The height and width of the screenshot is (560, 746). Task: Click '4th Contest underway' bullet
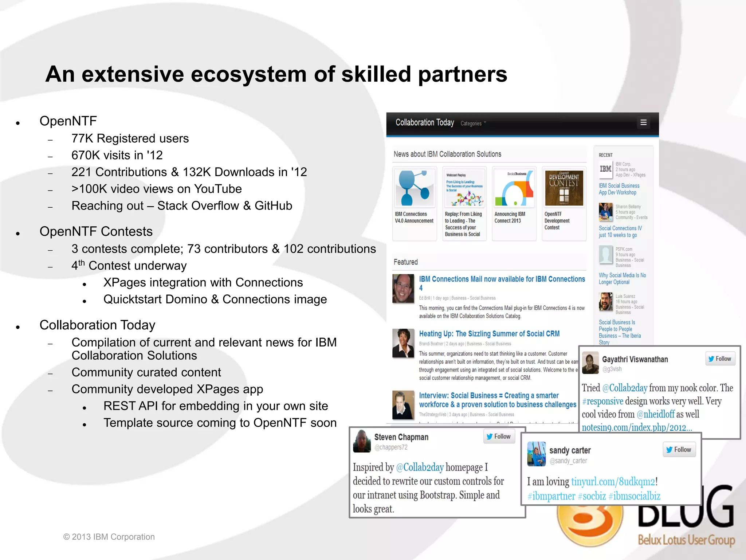click(x=129, y=265)
